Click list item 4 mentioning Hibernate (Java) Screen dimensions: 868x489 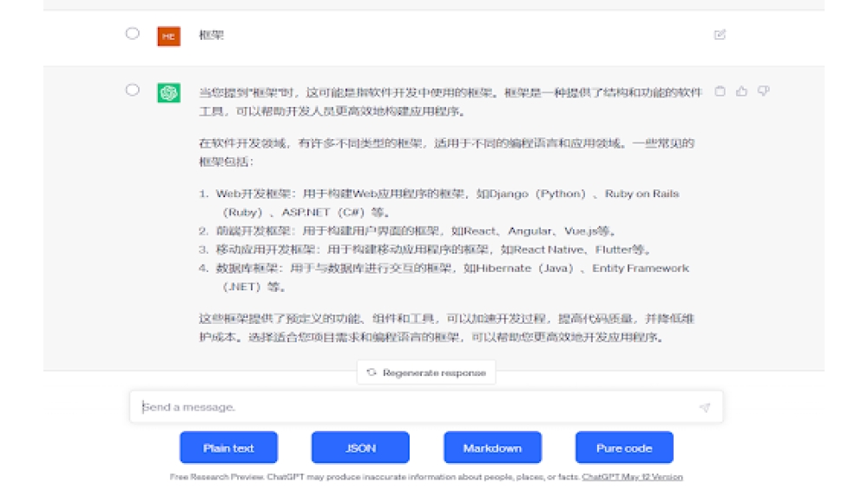[444, 277]
